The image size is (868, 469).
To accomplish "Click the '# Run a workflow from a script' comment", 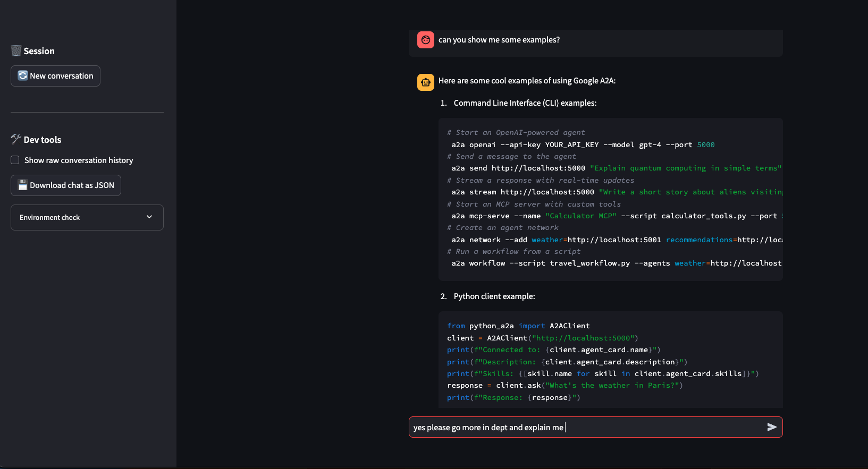I will [x=514, y=251].
